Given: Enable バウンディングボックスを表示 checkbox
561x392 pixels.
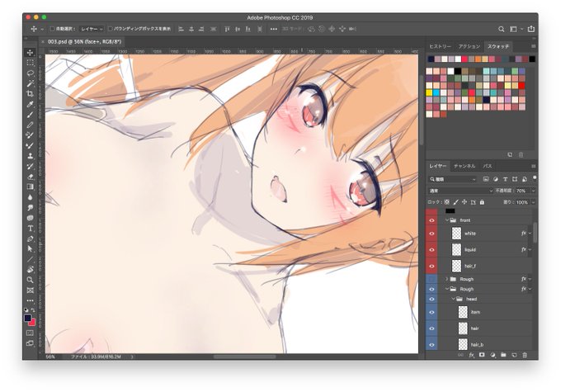Looking at the screenshot, I should tap(111, 29).
